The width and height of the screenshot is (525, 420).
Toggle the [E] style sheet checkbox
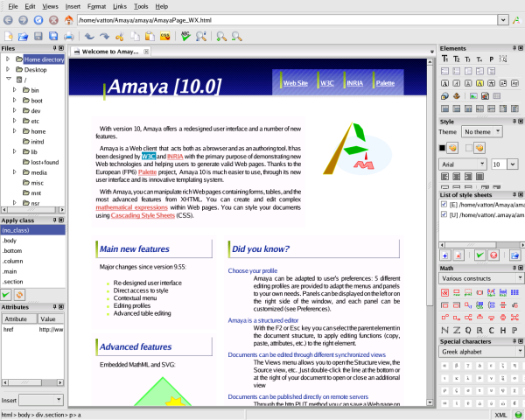(444, 204)
